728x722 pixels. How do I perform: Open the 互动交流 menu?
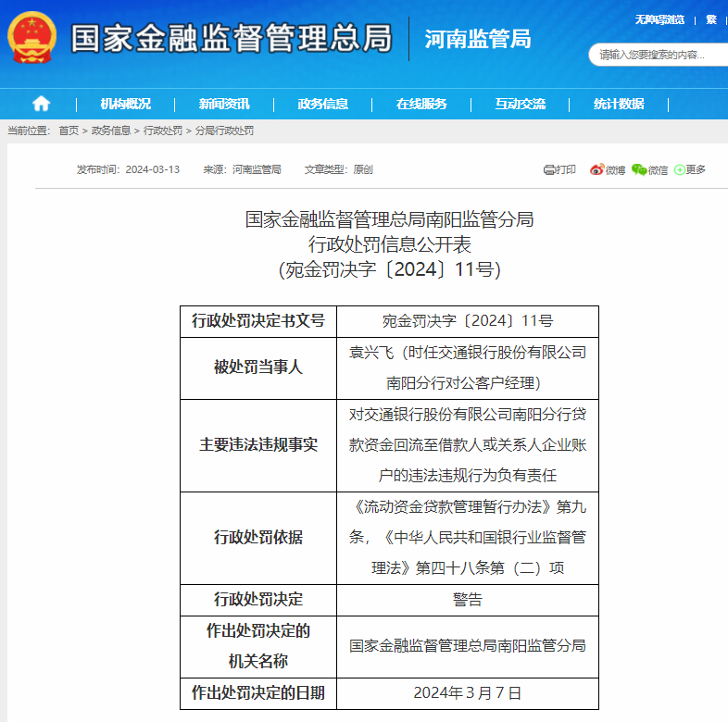point(520,104)
